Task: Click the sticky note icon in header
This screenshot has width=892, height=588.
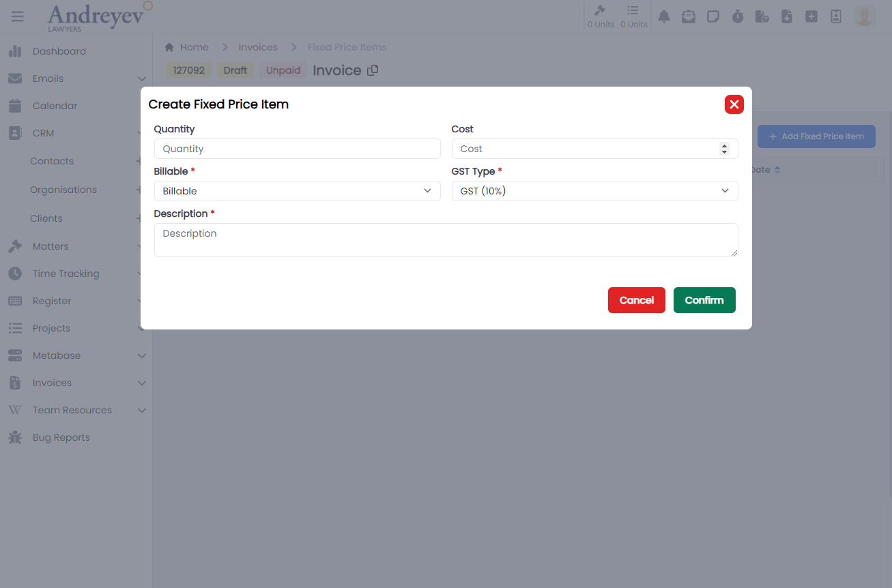Action: [x=713, y=16]
